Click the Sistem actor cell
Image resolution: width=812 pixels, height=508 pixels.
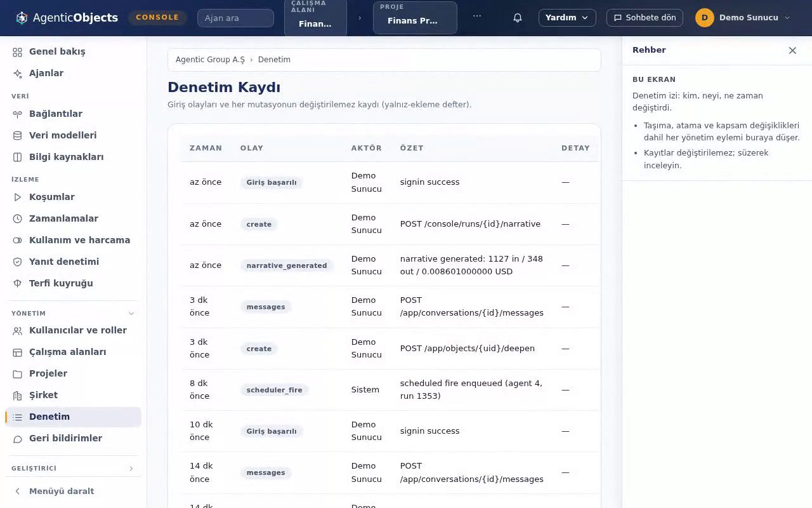pyautogui.click(x=365, y=390)
